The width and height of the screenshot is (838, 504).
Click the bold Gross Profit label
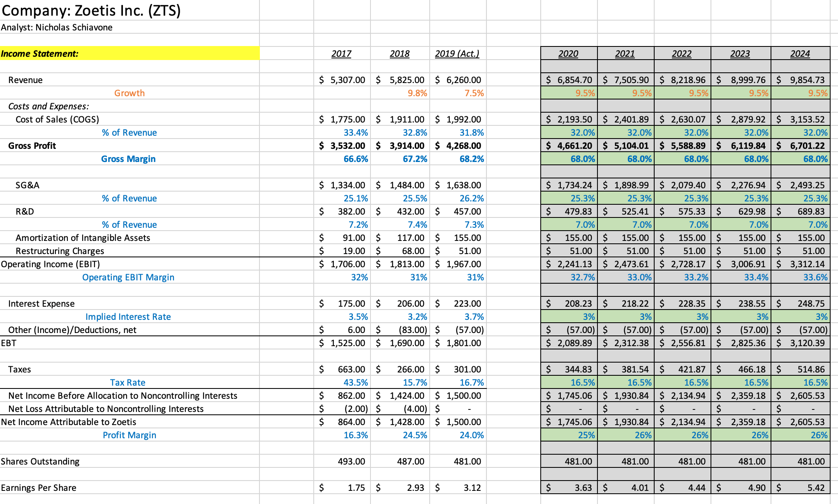(32, 146)
